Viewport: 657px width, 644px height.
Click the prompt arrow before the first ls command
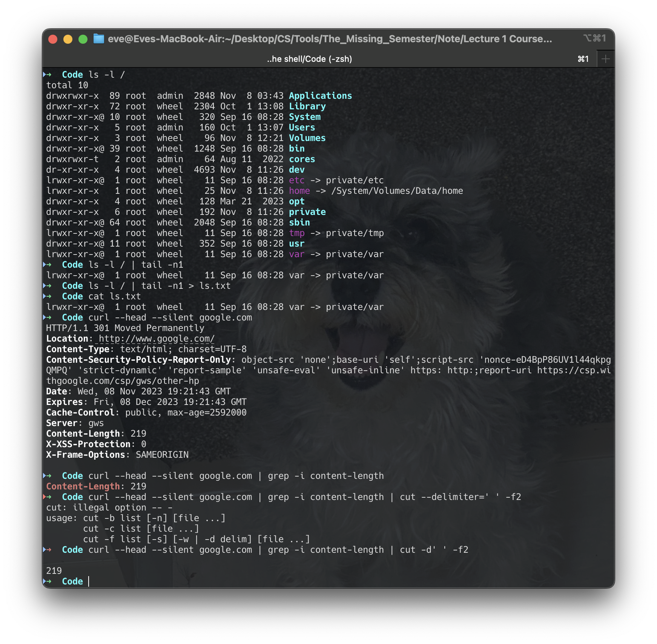49,74
